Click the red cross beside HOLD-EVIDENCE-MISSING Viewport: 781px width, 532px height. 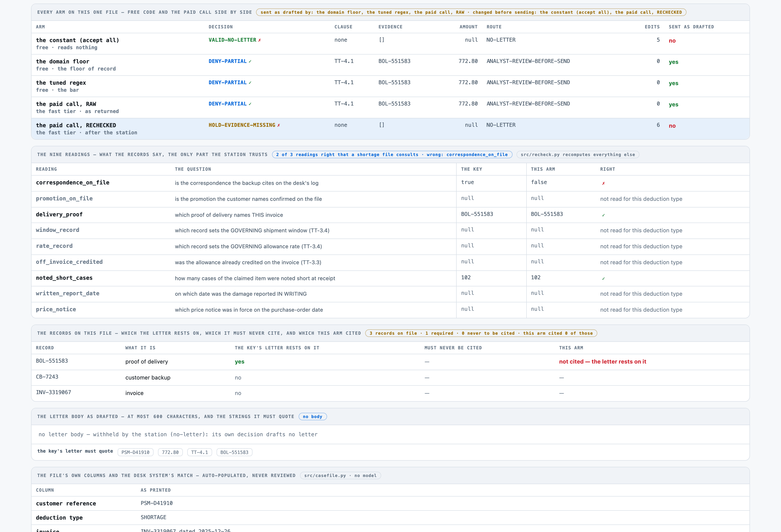coord(279,125)
